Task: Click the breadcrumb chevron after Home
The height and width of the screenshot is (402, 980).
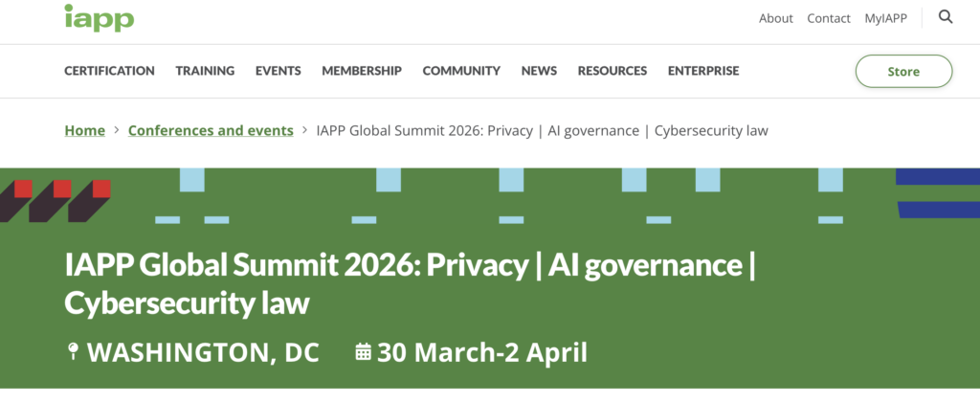Action: tap(116, 130)
